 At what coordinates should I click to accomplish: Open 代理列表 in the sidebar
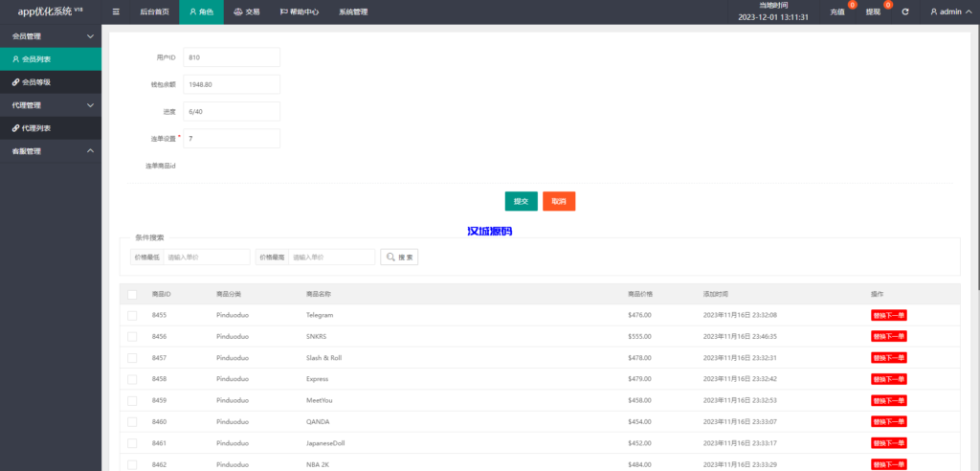pyautogui.click(x=36, y=128)
